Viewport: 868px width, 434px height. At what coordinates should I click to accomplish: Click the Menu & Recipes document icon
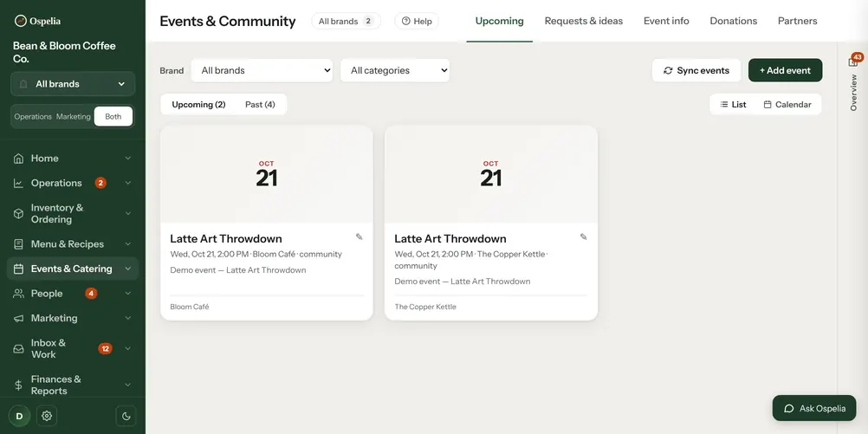(x=18, y=244)
